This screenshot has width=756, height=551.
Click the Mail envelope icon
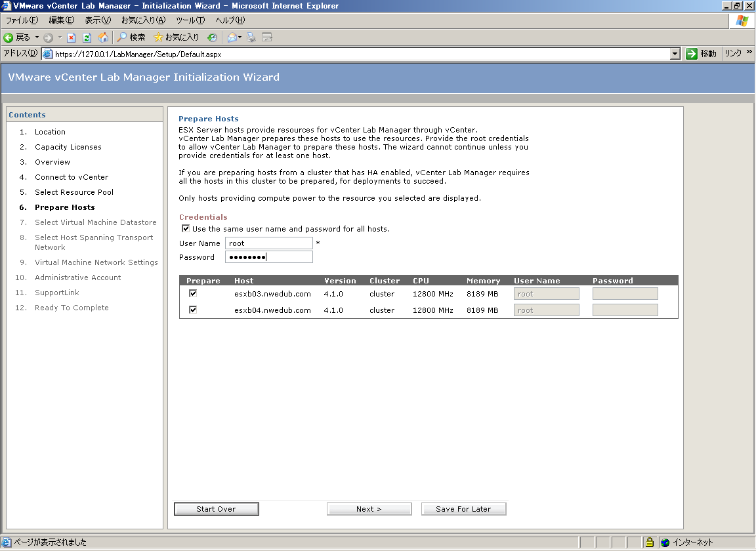tap(232, 37)
